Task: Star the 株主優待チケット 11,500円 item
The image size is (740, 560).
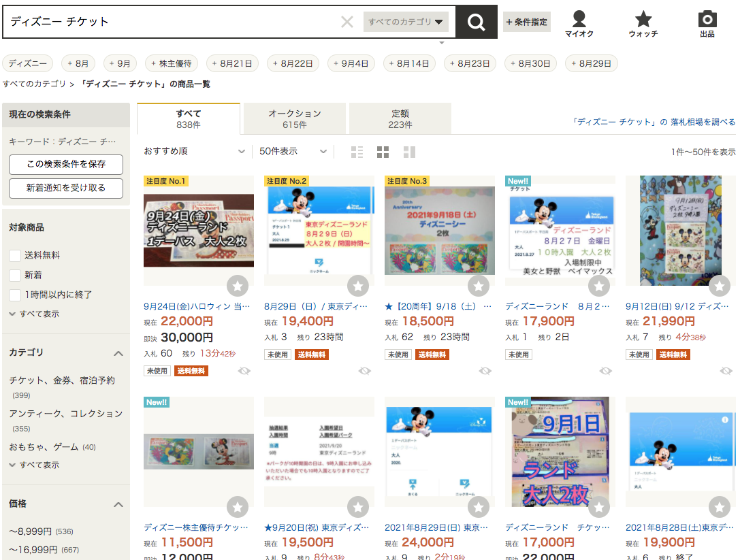Action: click(238, 507)
